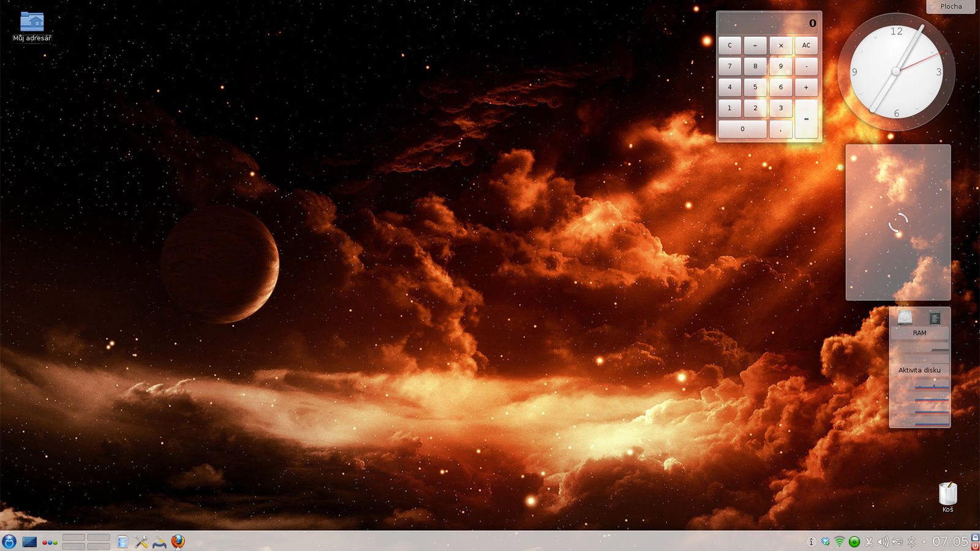Click the green circle tray icon

click(x=854, y=542)
